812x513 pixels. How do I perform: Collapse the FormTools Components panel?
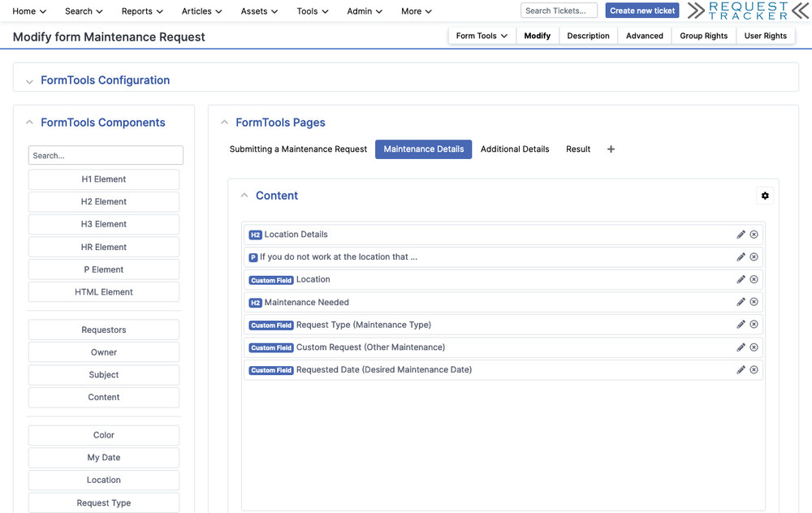(29, 122)
